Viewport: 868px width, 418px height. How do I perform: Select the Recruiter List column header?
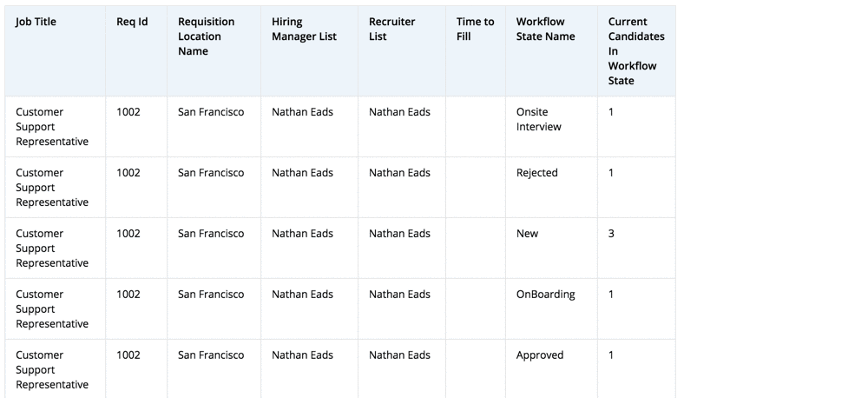coord(391,29)
